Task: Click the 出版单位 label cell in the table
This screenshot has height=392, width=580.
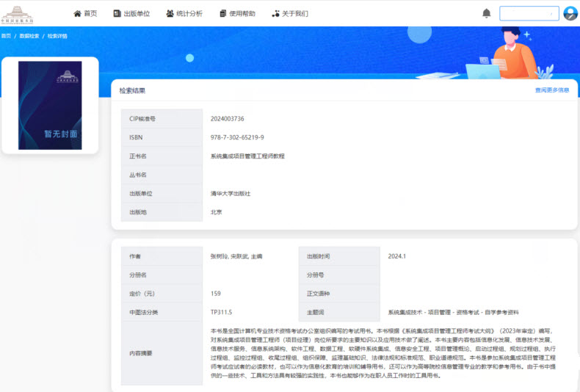Action: tap(162, 193)
